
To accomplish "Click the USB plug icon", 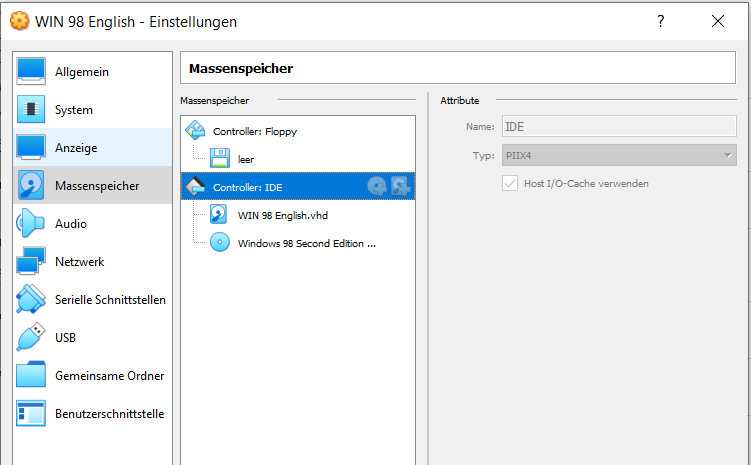I will coord(31,337).
